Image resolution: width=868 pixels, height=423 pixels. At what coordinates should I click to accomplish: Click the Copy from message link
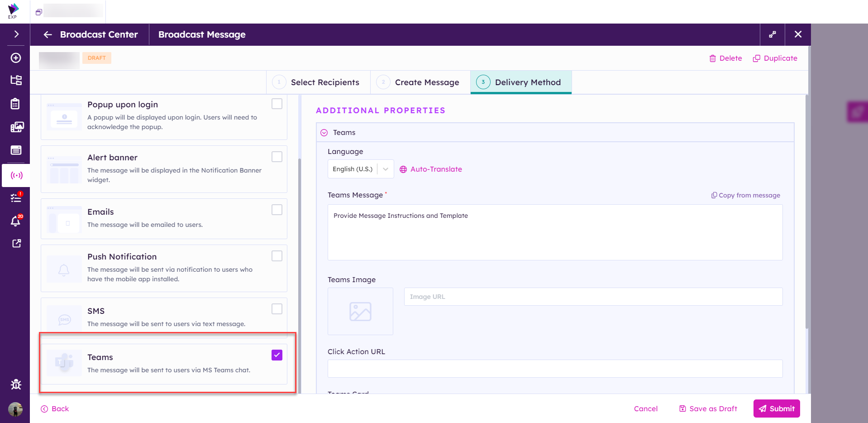[x=746, y=195]
